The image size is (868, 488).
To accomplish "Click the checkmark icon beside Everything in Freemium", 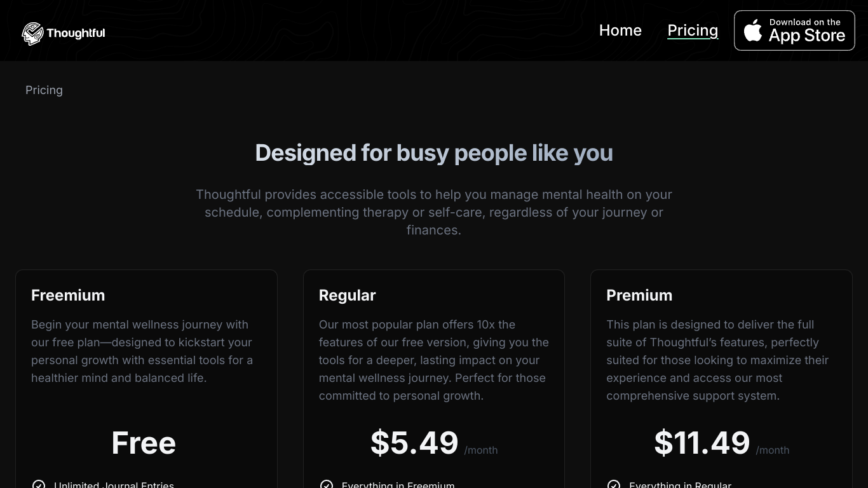I will pos(327,485).
